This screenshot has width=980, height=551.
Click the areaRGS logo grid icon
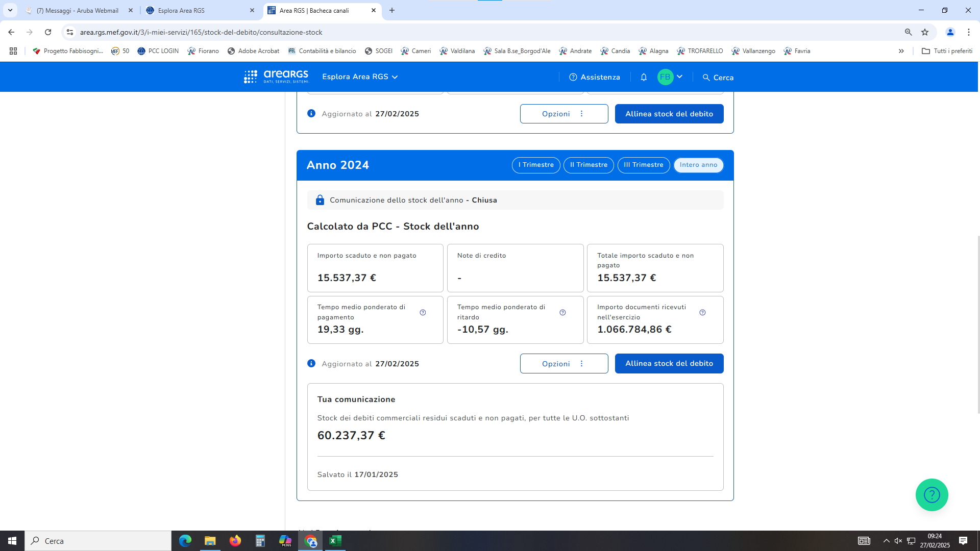[250, 77]
